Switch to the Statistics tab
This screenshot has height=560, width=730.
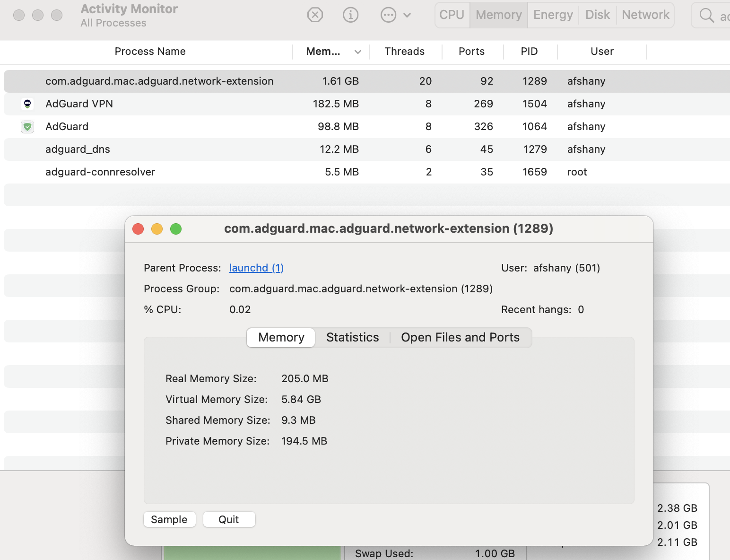352,337
